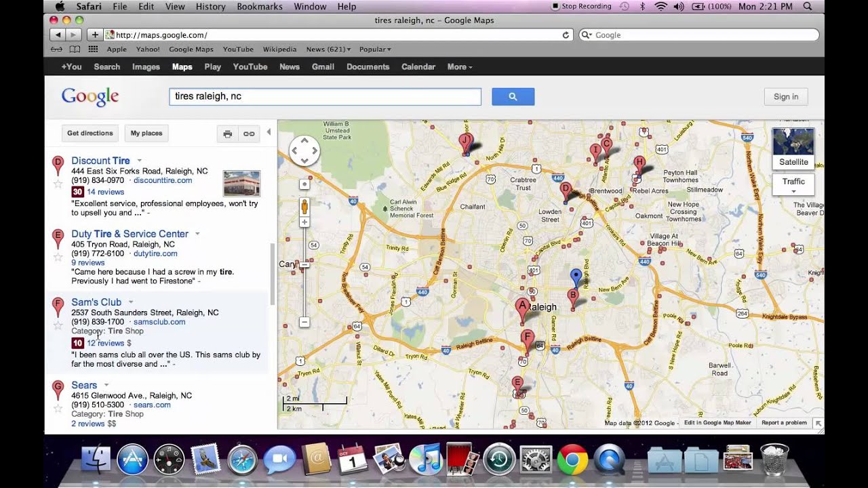Open the View menu
868x488 pixels.
(x=175, y=6)
